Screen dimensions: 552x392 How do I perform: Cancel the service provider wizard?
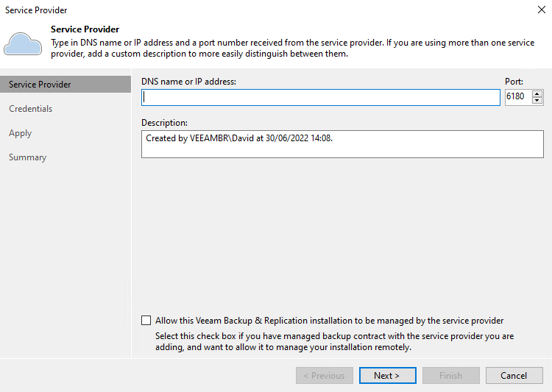click(514, 376)
